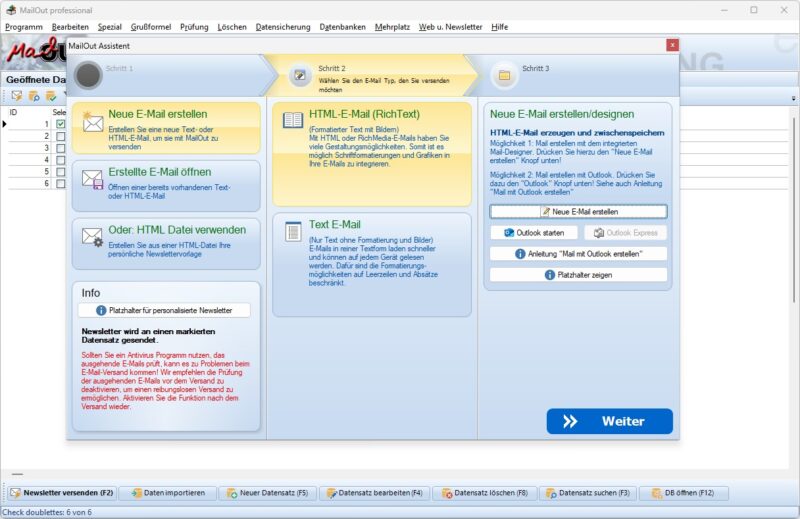This screenshot has height=519, width=800.
Task: Click the Check doublettes status bar text
Action: point(47,512)
